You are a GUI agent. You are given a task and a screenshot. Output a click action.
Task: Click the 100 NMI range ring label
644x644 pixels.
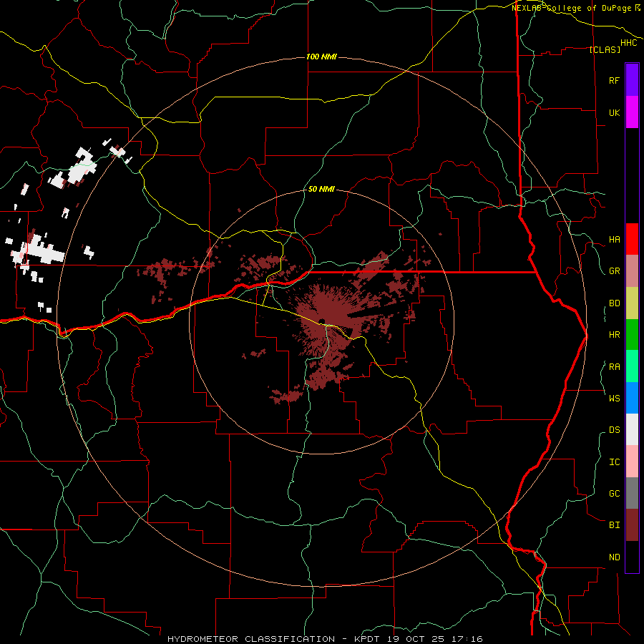(321, 57)
